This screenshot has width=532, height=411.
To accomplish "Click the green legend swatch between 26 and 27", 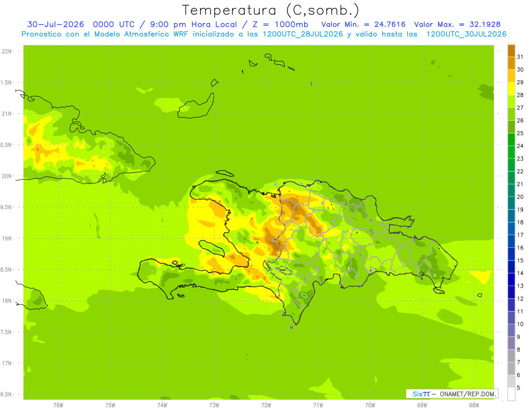I will tap(511, 114).
